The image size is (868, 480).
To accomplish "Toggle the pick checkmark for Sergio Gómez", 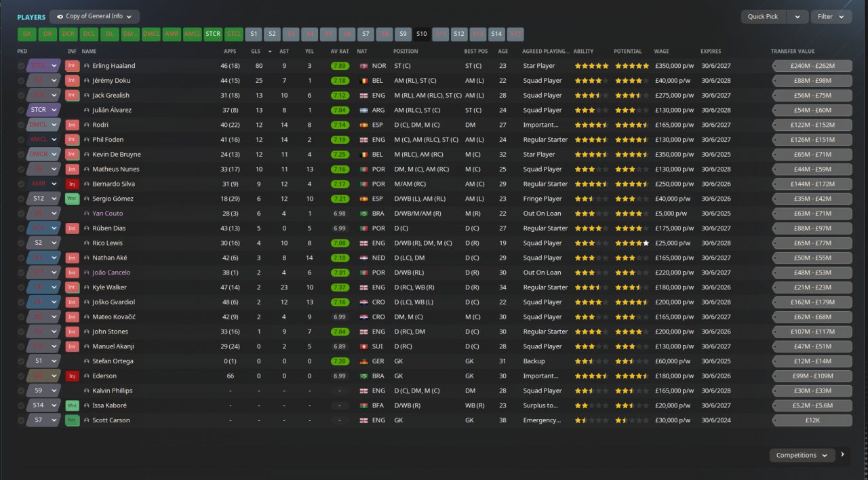I will pyautogui.click(x=21, y=199).
